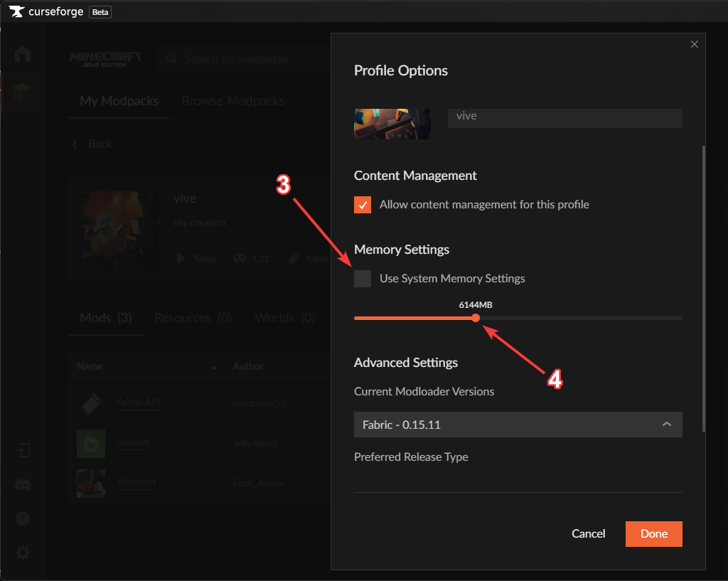Close the Profile Options dialog
The width and height of the screenshot is (728, 581).
tap(694, 44)
